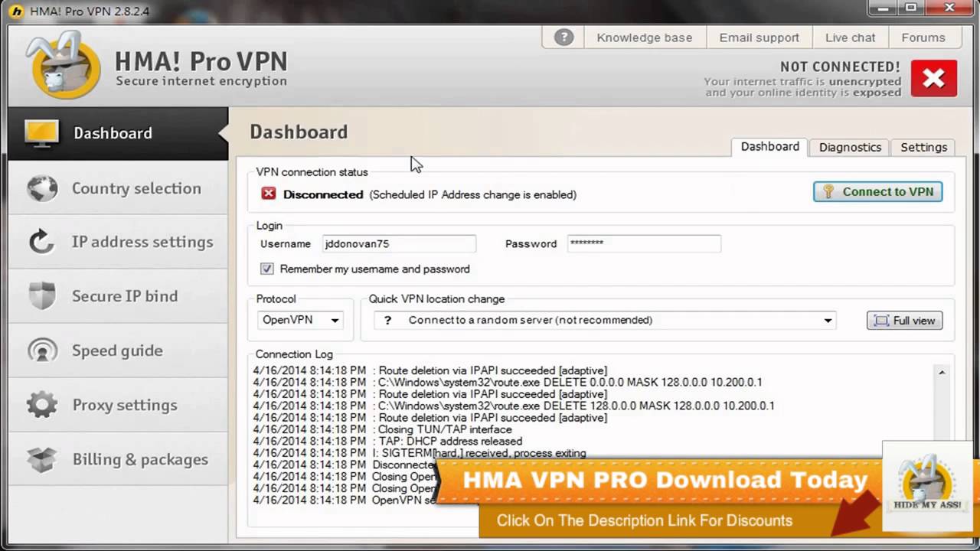Toggle Remember my username and password checkbox
This screenshot has width=980, height=551.
tap(266, 269)
